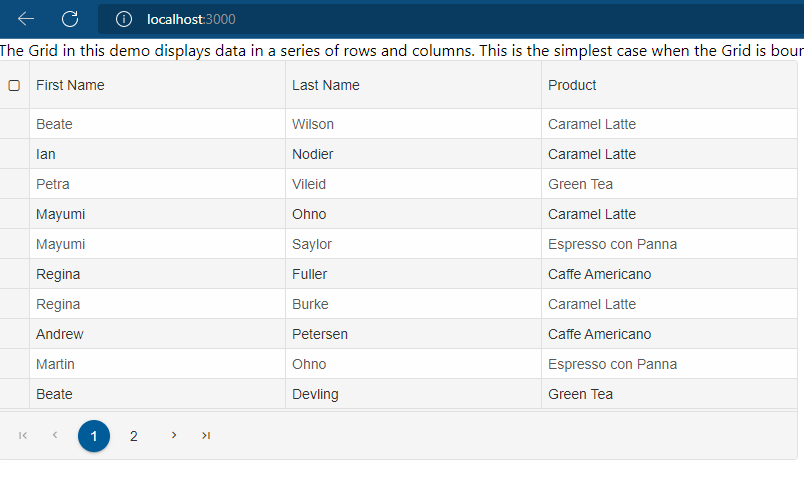Click the browser back arrow
Screen dimensions: 804x482
click(26, 19)
